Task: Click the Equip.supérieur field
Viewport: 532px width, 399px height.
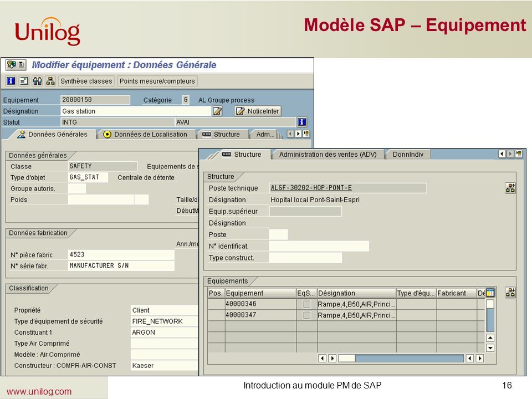Action: [x=305, y=211]
